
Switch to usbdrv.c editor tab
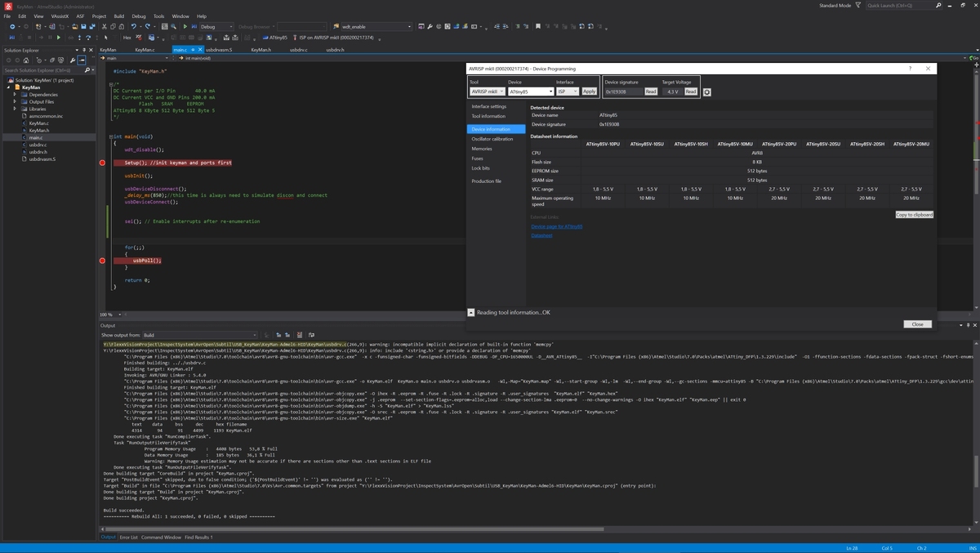[298, 50]
